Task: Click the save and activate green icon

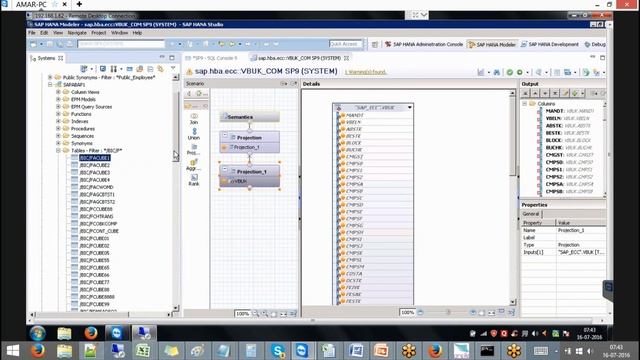Action: (x=520, y=72)
